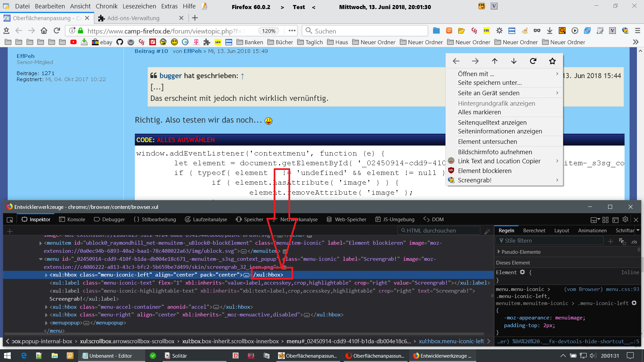Toggle the .cls class panel

[x=634, y=241]
